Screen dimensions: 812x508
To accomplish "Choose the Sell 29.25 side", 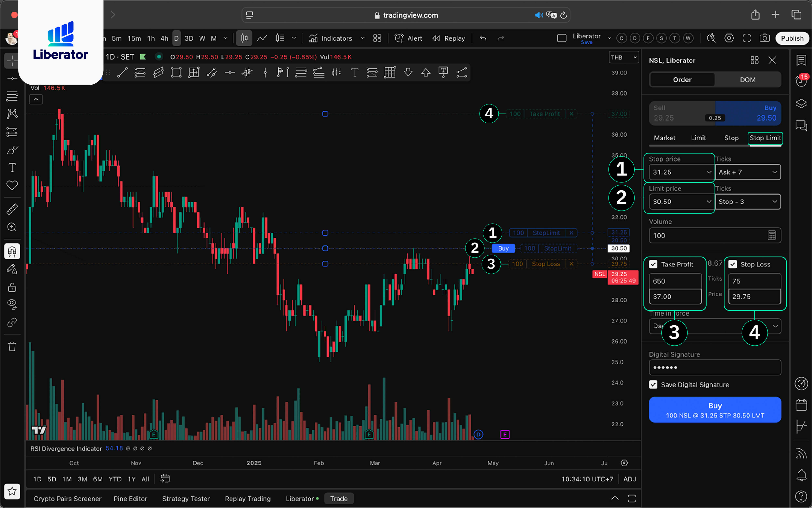I will click(682, 113).
